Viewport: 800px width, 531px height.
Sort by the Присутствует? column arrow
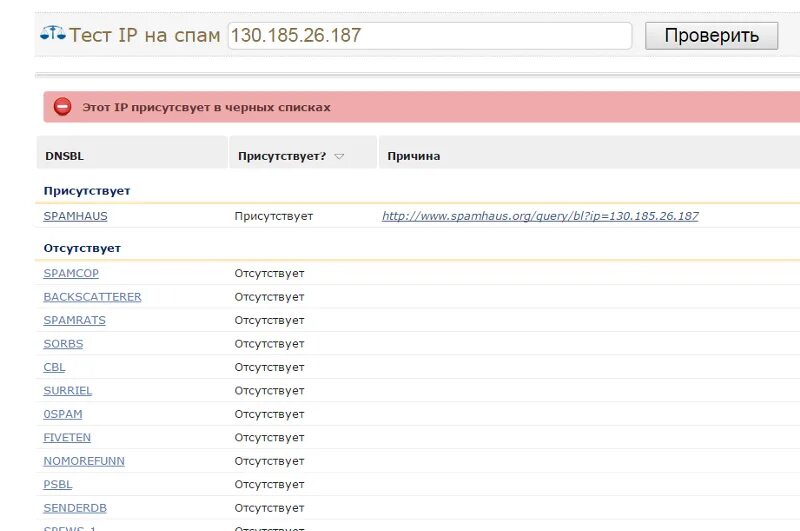[x=339, y=156]
